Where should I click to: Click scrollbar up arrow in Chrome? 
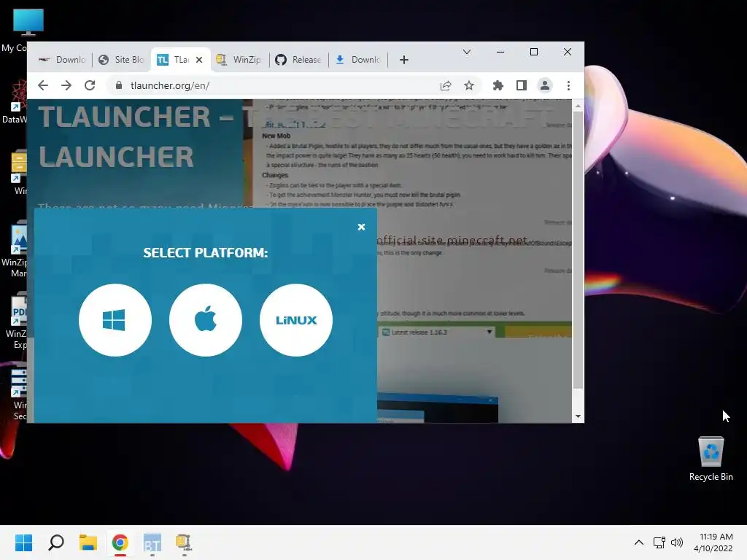pos(578,106)
